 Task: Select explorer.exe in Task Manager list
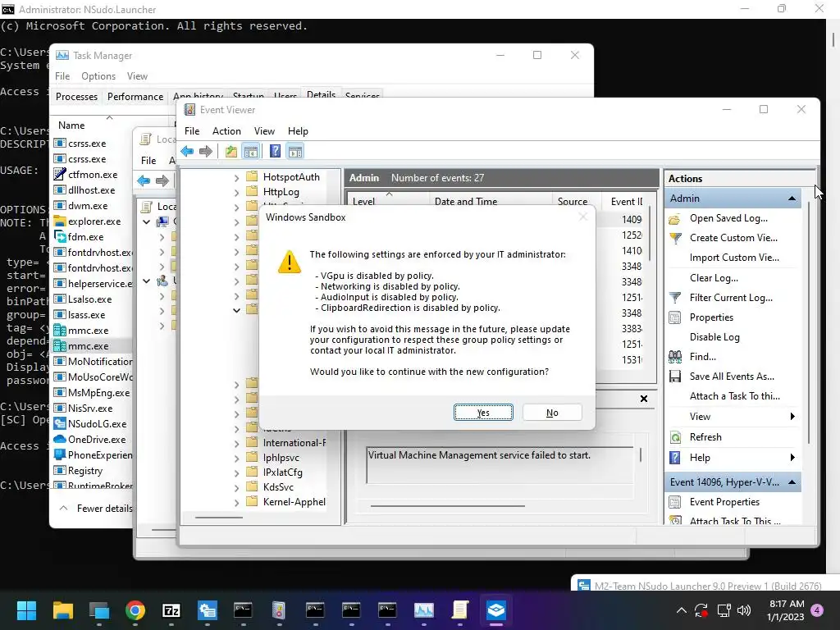point(92,221)
